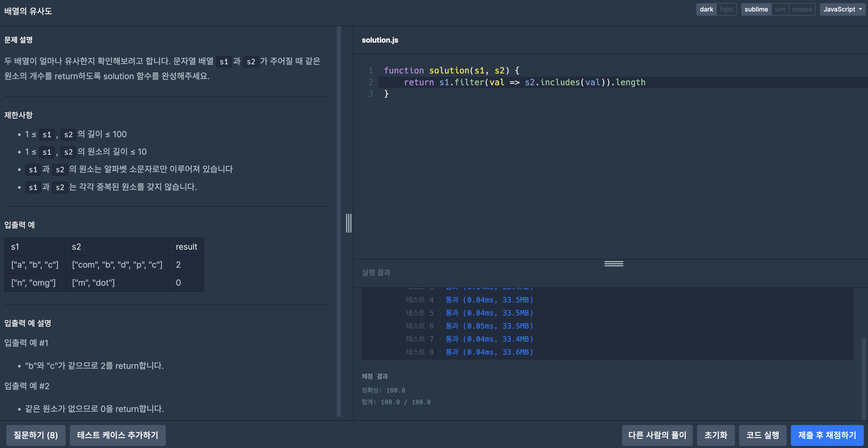Open the 실행 결과 panel header

[376, 272]
